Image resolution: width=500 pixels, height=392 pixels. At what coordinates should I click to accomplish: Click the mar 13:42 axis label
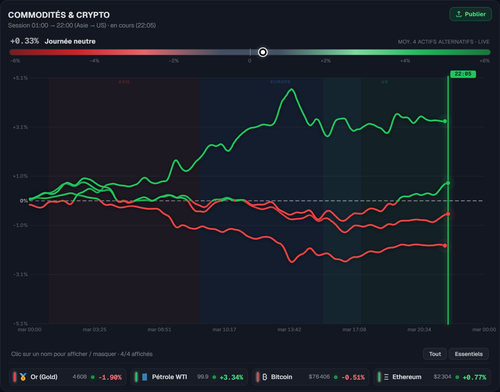[x=289, y=329]
